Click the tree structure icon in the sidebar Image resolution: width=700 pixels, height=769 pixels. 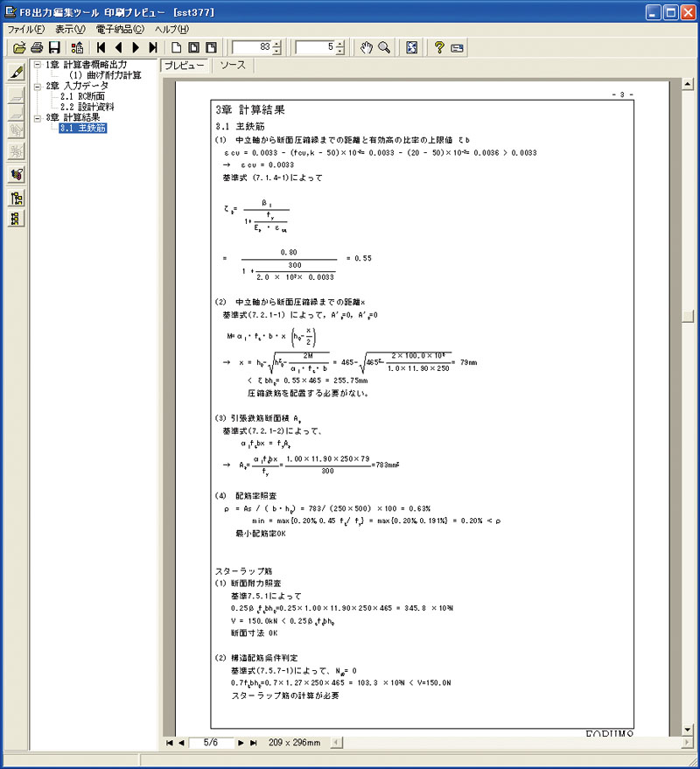[x=17, y=198]
